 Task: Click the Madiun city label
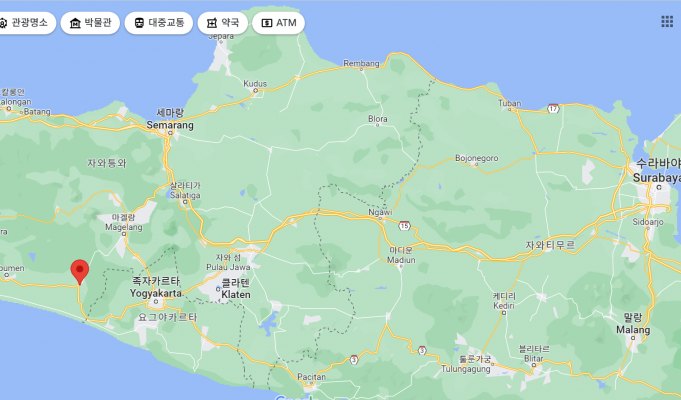point(401,260)
